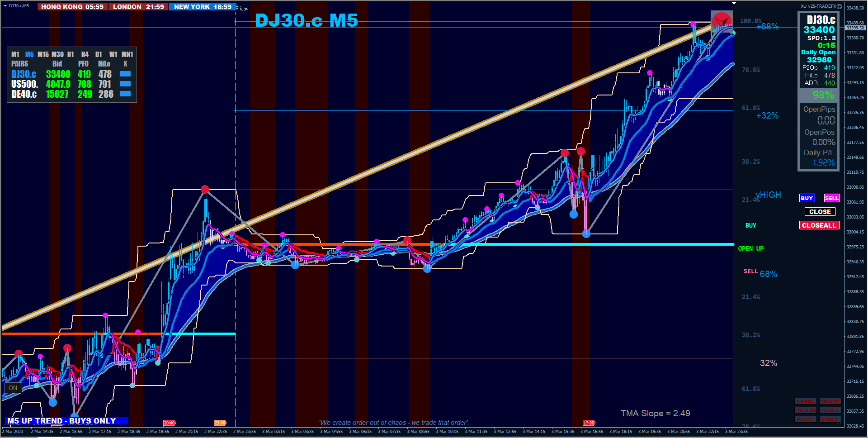Click the green 0:15 candle timer

(826, 45)
